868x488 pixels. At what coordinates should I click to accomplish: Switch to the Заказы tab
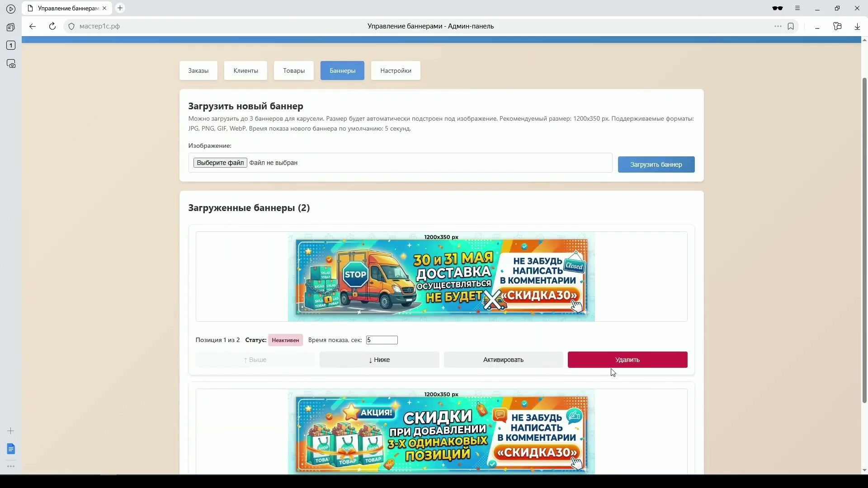pyautogui.click(x=198, y=70)
